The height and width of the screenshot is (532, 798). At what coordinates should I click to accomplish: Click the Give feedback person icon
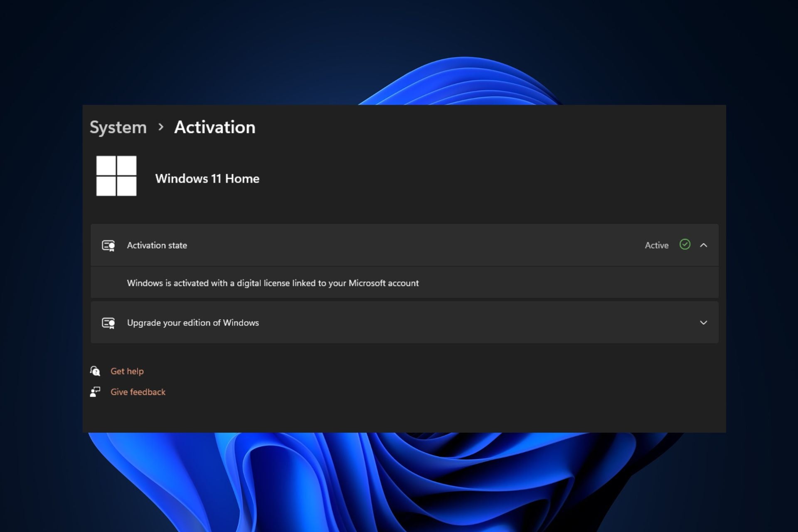click(x=95, y=392)
